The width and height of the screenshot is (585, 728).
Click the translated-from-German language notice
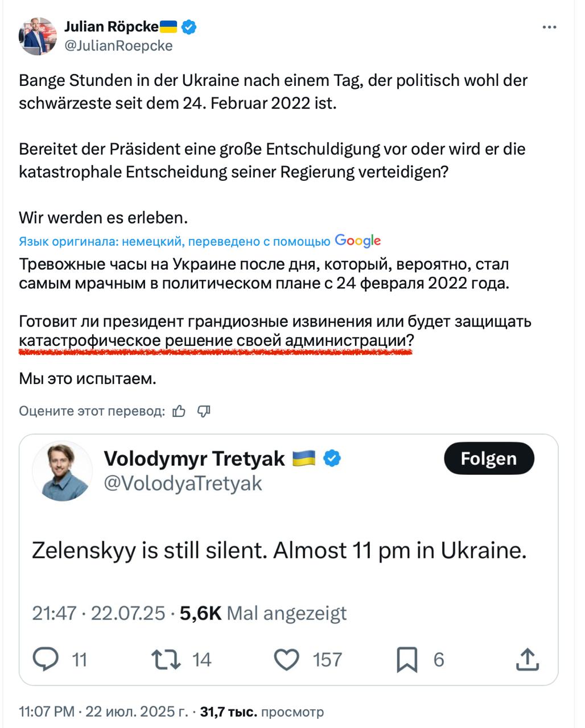175,242
